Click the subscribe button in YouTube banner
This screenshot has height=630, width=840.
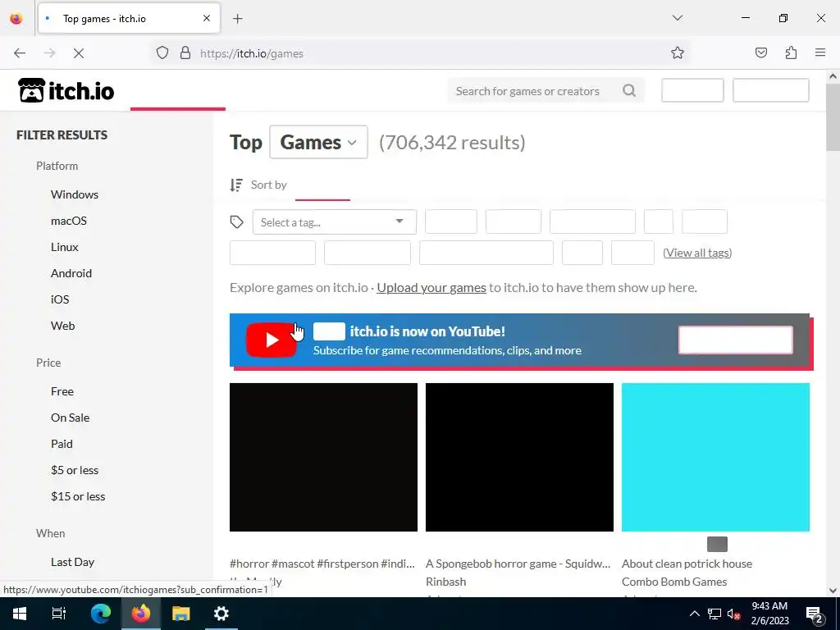[736, 340]
